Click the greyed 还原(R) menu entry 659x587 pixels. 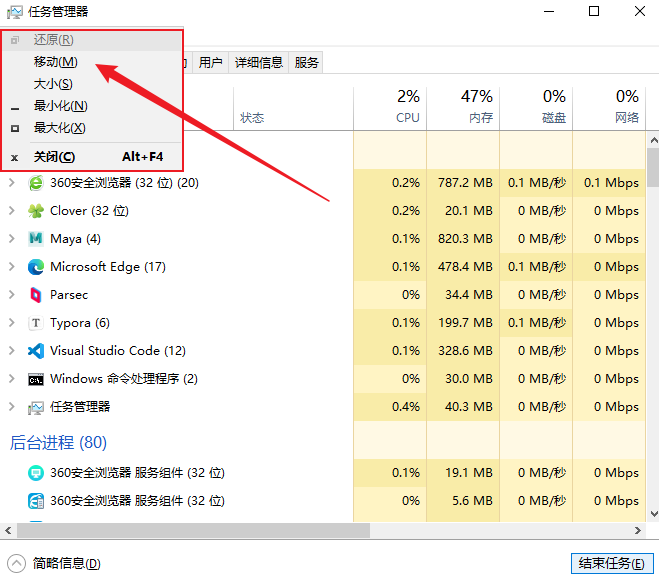[92, 40]
